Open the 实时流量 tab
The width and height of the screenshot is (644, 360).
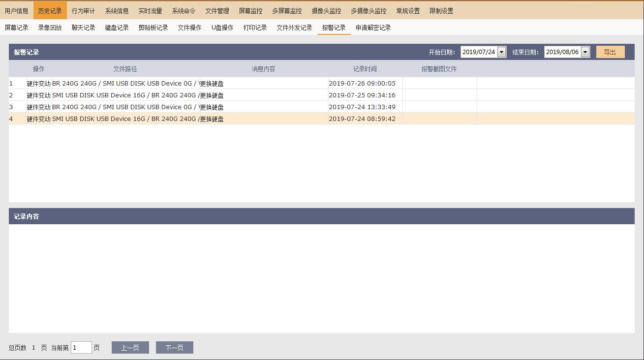[150, 11]
